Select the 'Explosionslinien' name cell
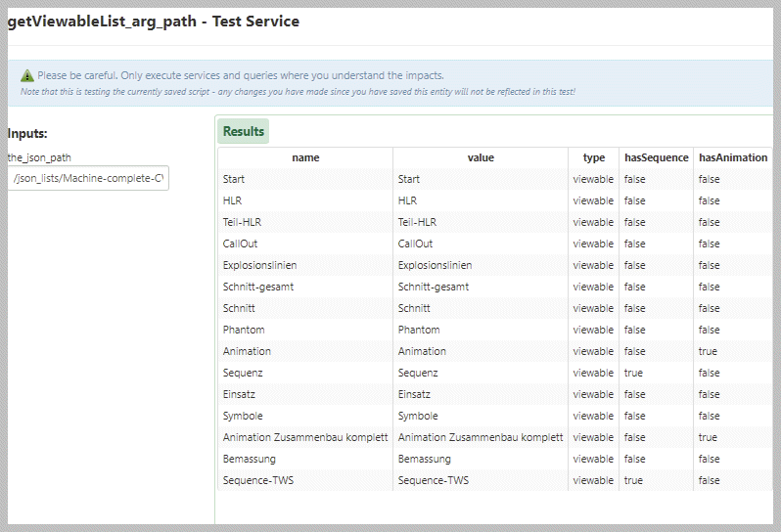781x532 pixels. coord(305,265)
